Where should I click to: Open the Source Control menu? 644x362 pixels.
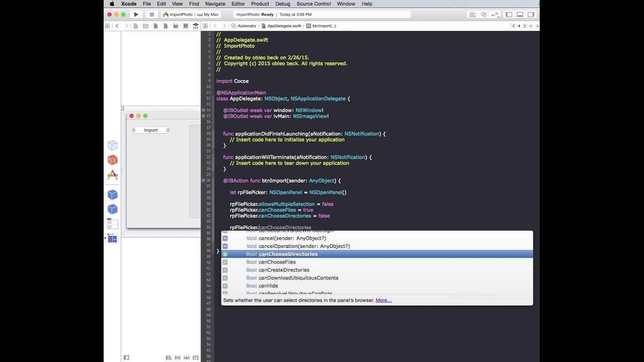point(314,4)
